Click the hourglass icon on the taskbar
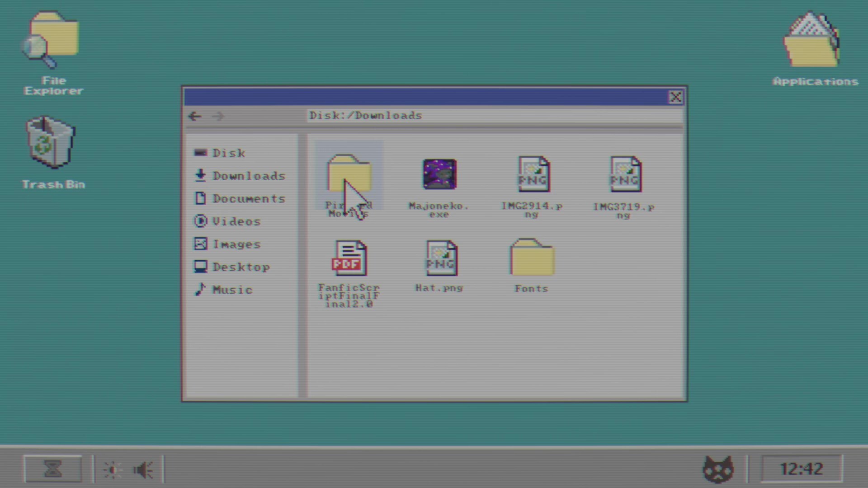868x488 pixels. pyautogui.click(x=52, y=469)
